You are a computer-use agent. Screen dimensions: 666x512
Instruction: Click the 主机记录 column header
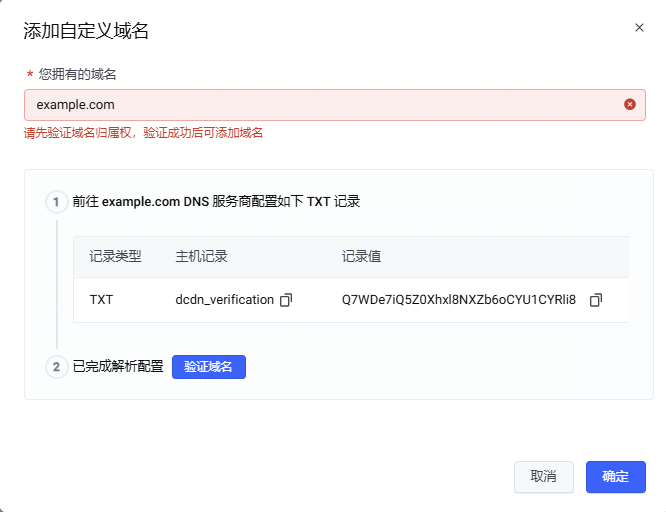click(201, 257)
